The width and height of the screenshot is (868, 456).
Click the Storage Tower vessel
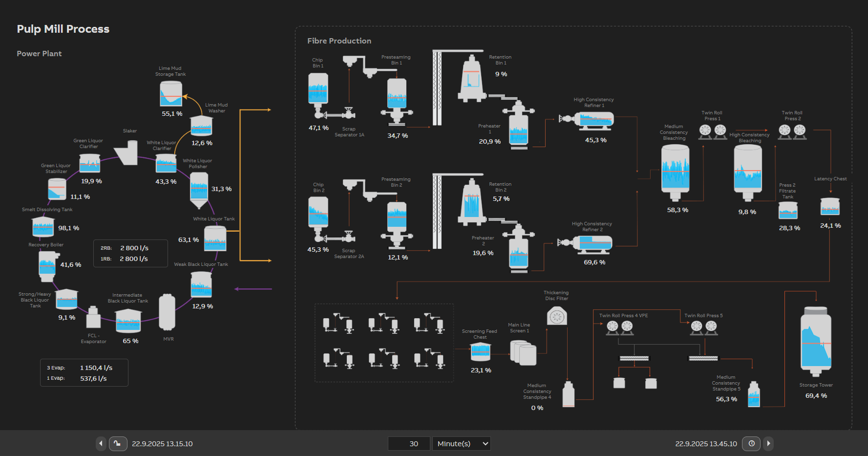point(816,342)
